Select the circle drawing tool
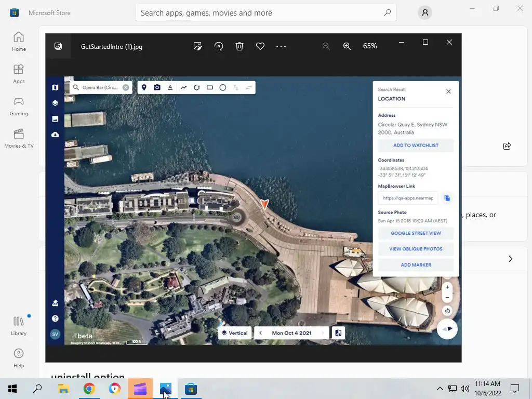532x399 pixels. [x=222, y=87]
